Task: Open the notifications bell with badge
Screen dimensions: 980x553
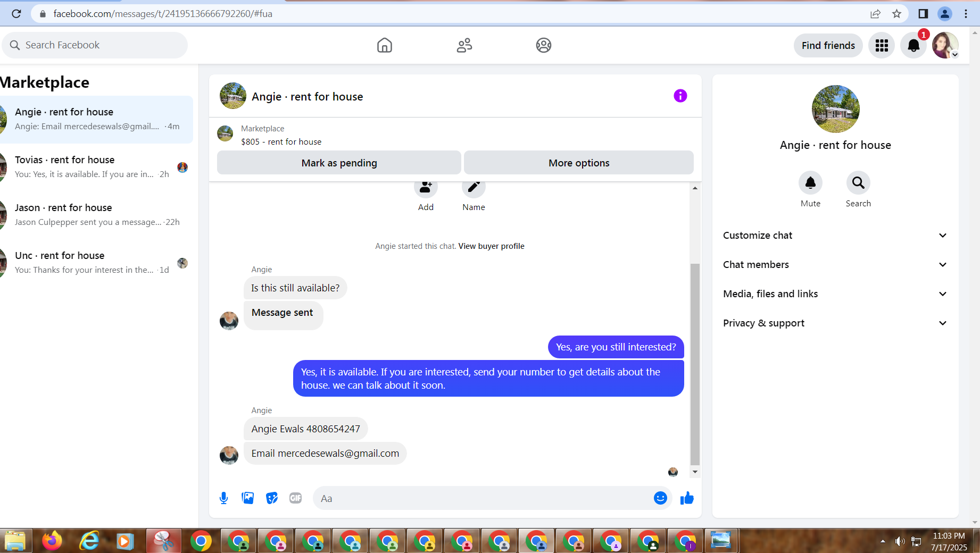Action: coord(913,45)
